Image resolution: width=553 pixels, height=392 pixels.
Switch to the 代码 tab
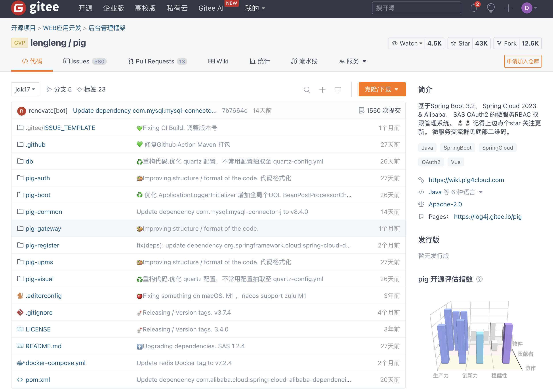32,61
